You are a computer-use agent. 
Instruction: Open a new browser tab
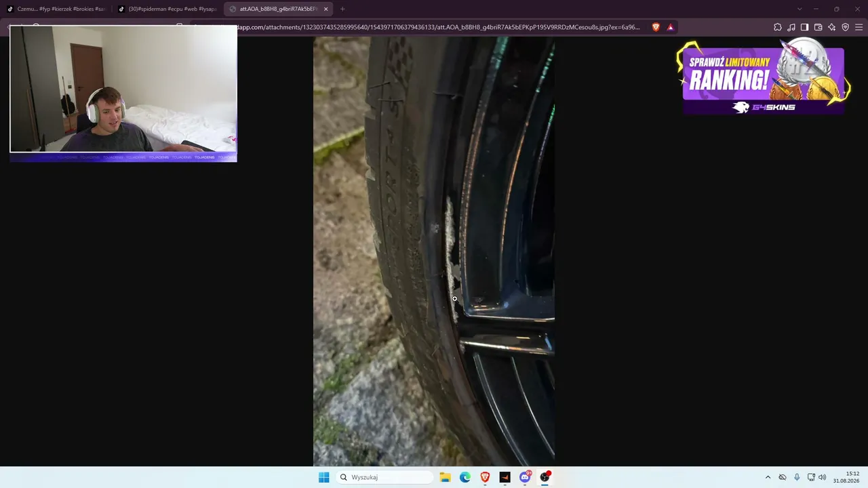click(x=342, y=9)
